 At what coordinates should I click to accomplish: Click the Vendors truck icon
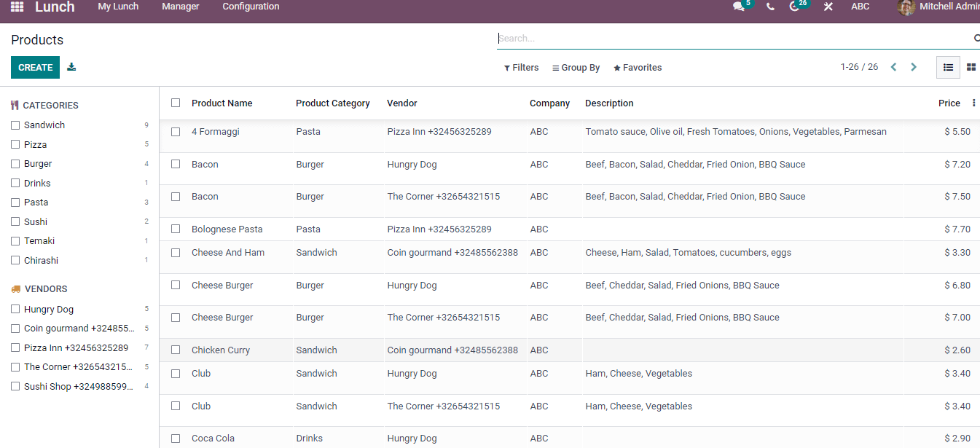click(x=16, y=289)
